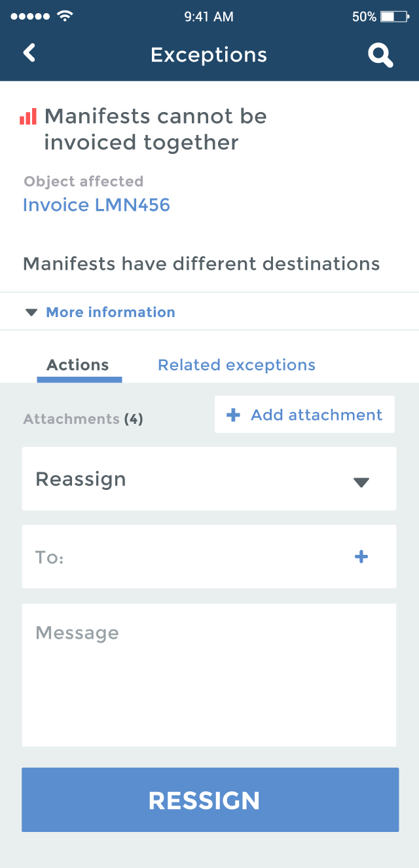Open search with the magnifier icon
Viewport: 419px width, 868px height.
[380, 55]
